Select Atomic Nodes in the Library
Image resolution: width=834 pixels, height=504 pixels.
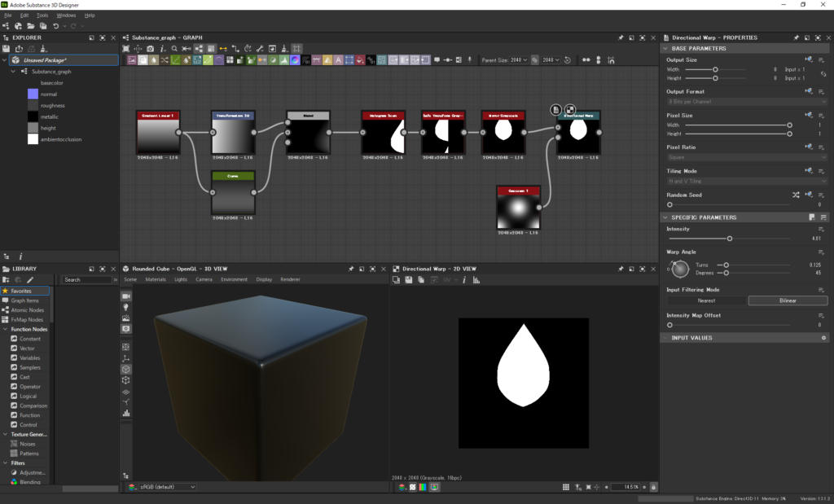[27, 310]
